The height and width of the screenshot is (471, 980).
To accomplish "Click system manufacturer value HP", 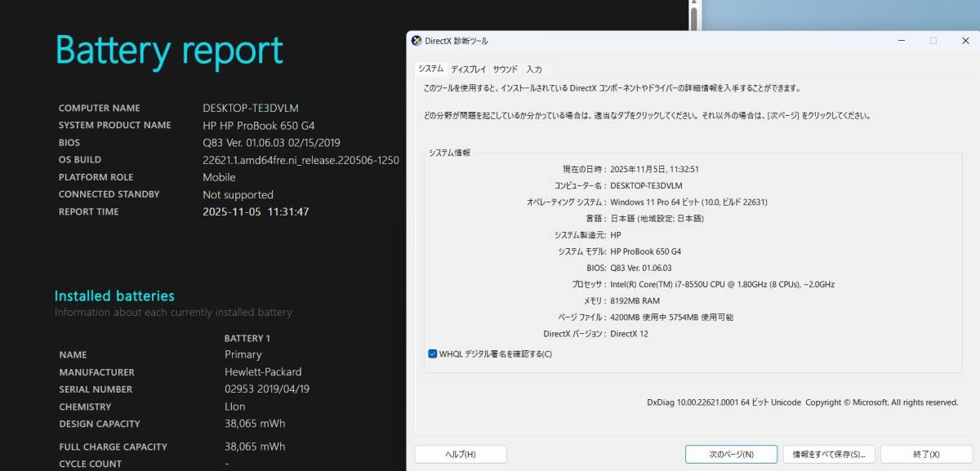I will pyautogui.click(x=615, y=235).
